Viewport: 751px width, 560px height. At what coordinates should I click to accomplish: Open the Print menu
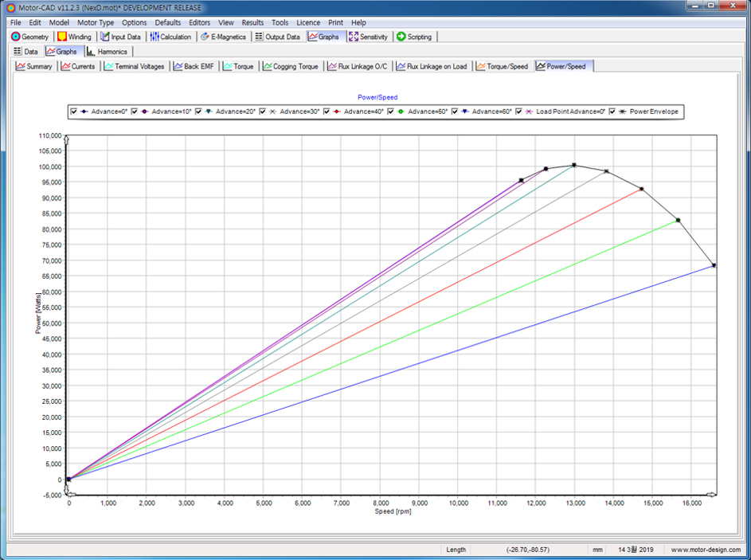click(x=335, y=22)
